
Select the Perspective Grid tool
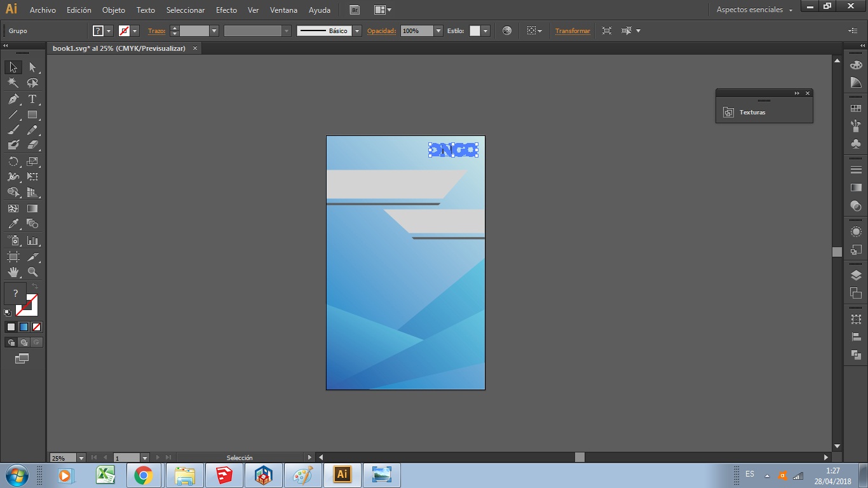pos(32,192)
